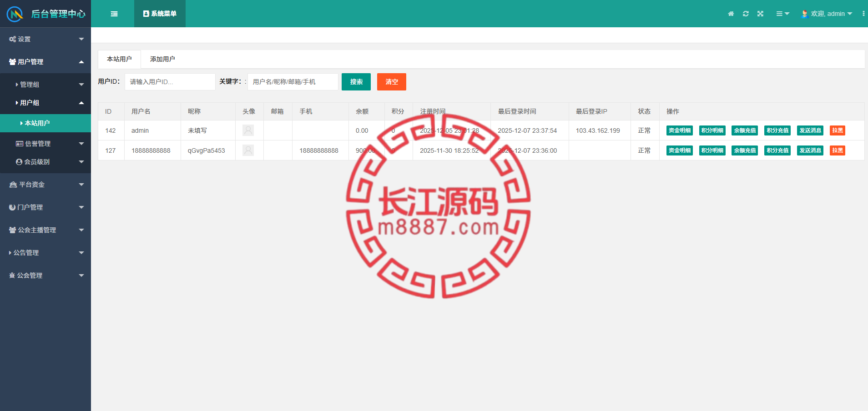
Task: Click the ID cell "142"
Action: 111,130
